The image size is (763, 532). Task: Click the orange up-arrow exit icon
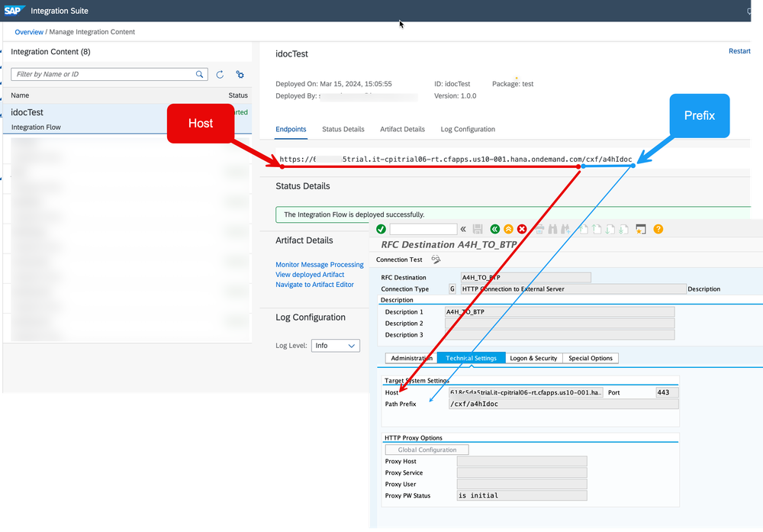click(x=508, y=229)
